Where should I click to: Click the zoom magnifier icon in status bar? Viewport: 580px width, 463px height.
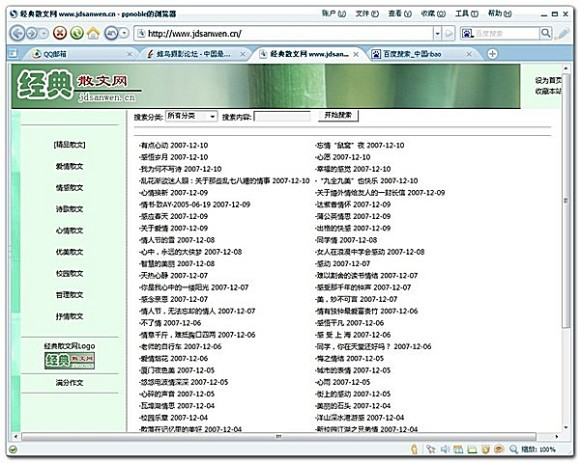tap(513, 449)
